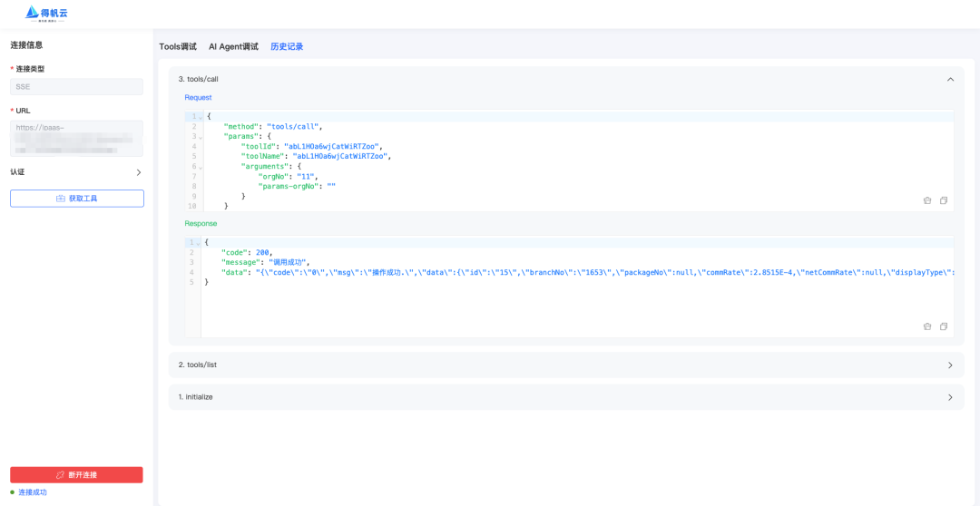Click the "method": "tools/call" line
The height and width of the screenshot is (506, 980).
272,127
